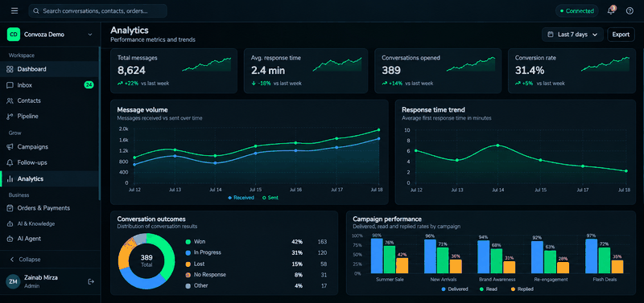This screenshot has width=644, height=303.
Task: Click the -18% vs last week text
Action: point(276,84)
